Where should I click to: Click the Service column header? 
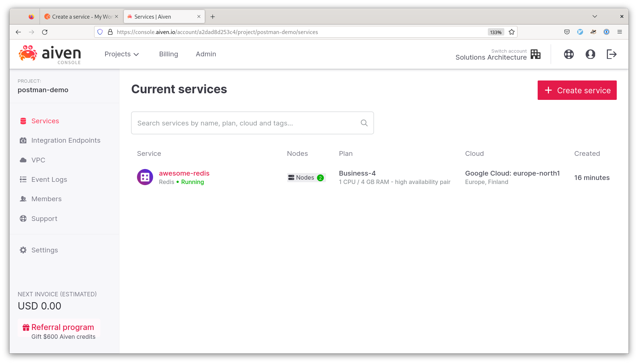pyautogui.click(x=149, y=154)
